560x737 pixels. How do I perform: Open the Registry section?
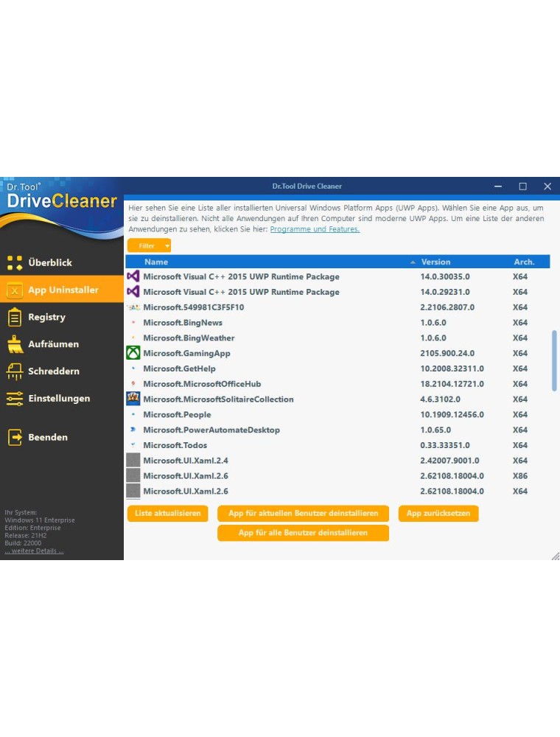(46, 317)
